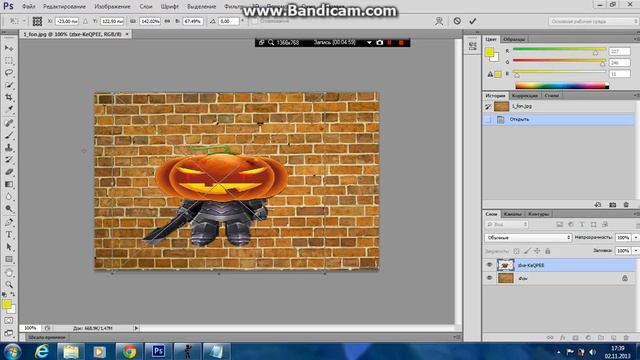640x360 pixels.
Task: Select the Eyedropper tool
Action: click(9, 109)
